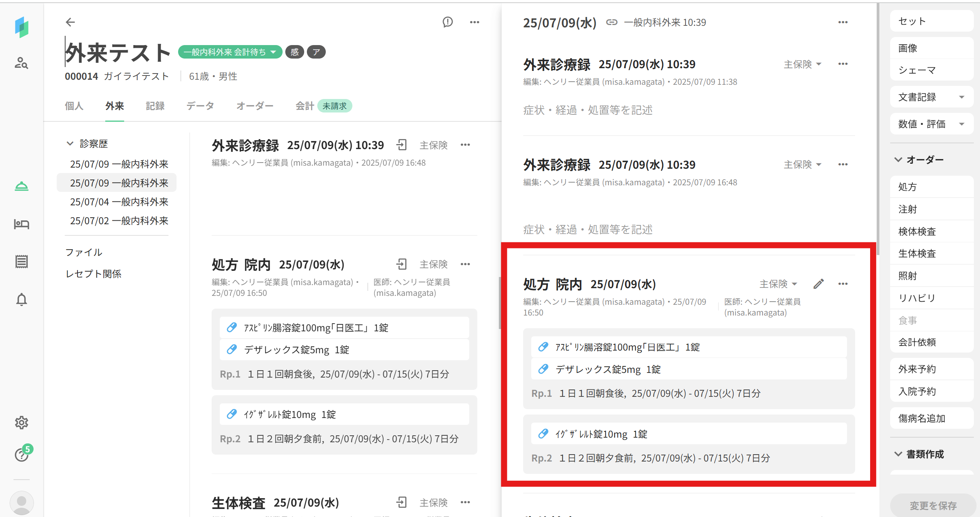The width and height of the screenshot is (980, 517).
Task: Open 文書記録 dropdown
Action: click(931, 97)
